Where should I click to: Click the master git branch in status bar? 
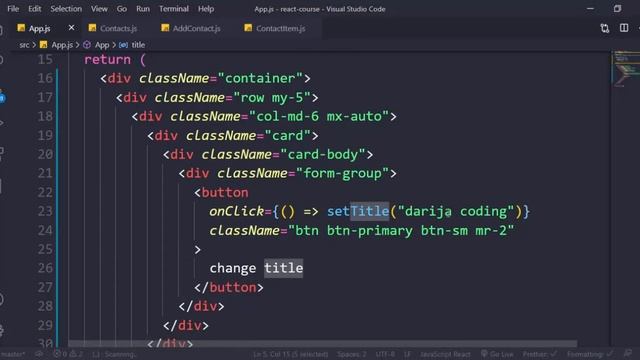13,354
